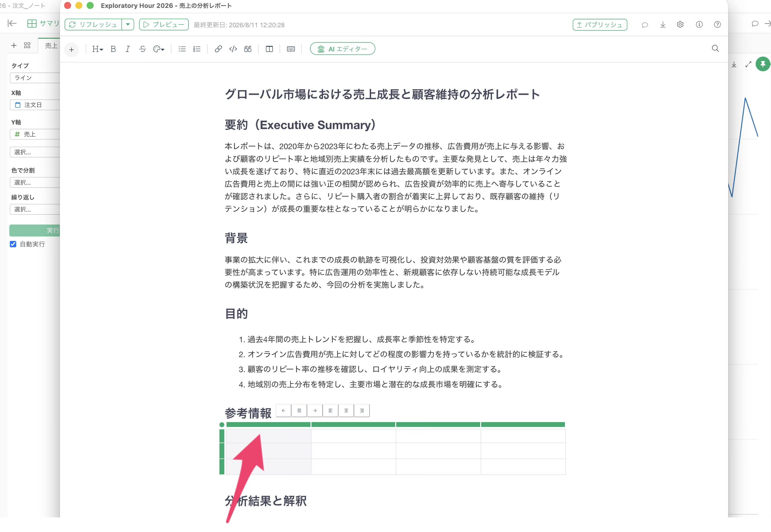This screenshot has width=771, height=532.
Task: Click the keyboard shortcuts icon
Action: pyautogui.click(x=291, y=49)
